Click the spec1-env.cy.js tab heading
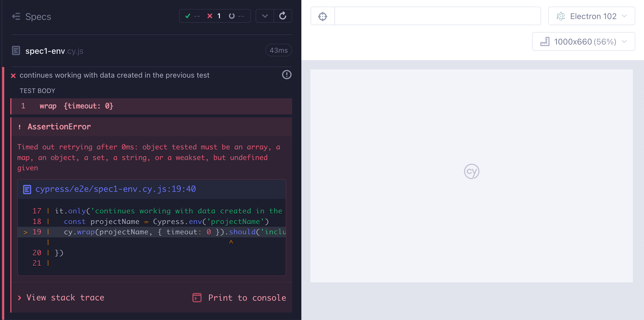The width and height of the screenshot is (644, 320). (x=54, y=50)
